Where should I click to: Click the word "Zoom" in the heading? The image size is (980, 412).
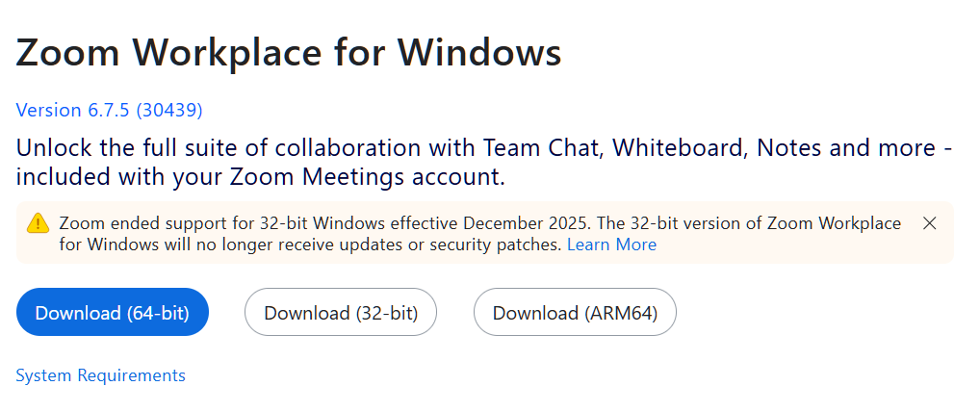(65, 52)
